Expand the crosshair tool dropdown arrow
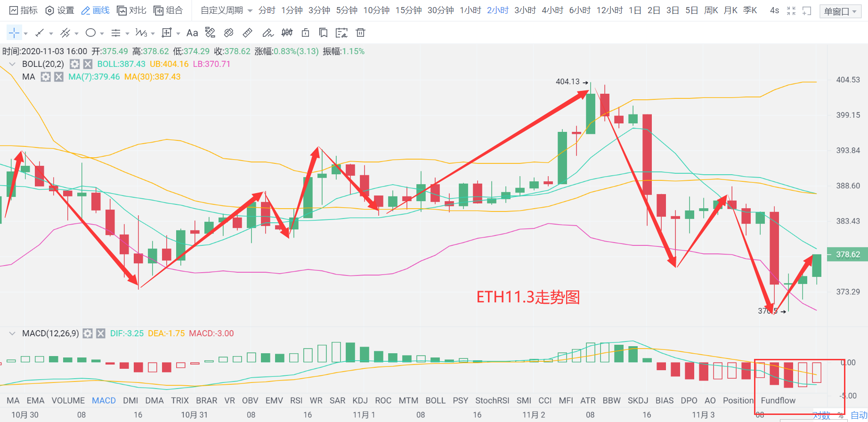This screenshot has width=868, height=422. tap(25, 33)
